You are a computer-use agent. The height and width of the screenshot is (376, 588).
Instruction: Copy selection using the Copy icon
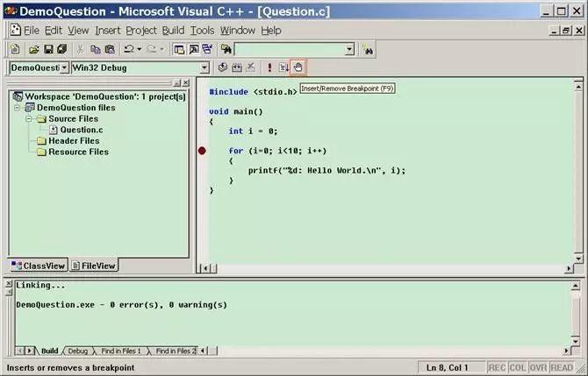[96, 49]
